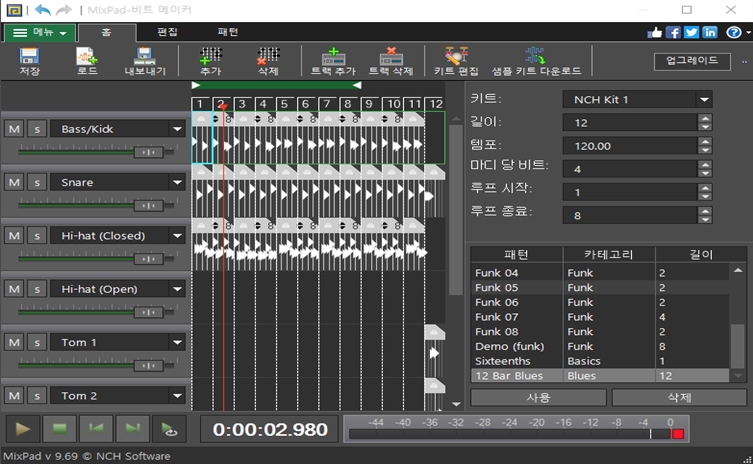The height and width of the screenshot is (464, 753).
Task: Click the 삭제 button below pattern list
Action: (679, 397)
